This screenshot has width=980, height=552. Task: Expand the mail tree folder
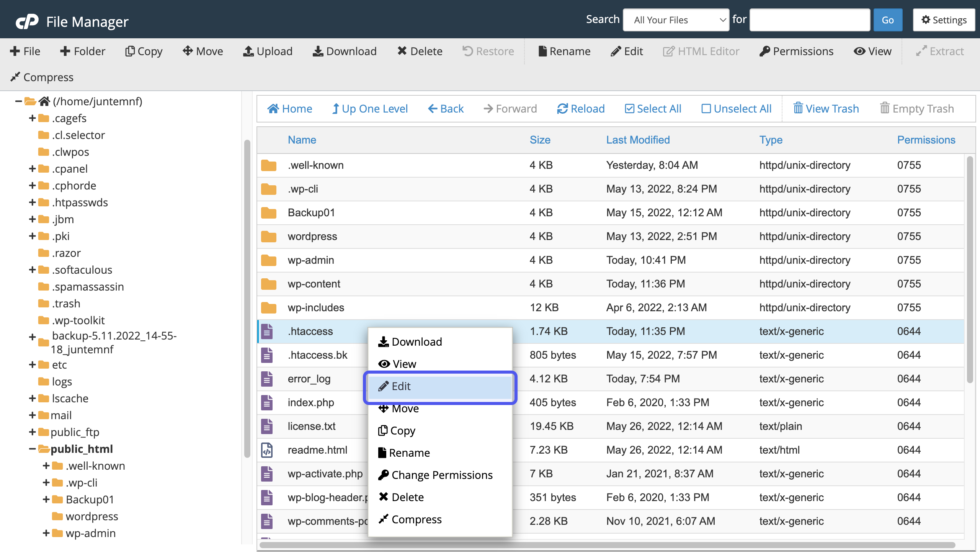click(x=33, y=415)
